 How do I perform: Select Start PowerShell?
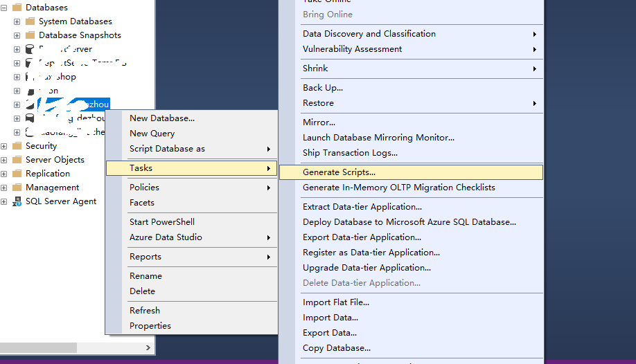tap(191, 221)
